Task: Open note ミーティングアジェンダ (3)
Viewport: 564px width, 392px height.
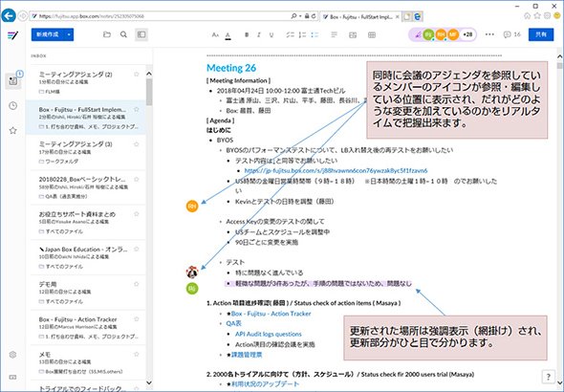Action: point(86,152)
